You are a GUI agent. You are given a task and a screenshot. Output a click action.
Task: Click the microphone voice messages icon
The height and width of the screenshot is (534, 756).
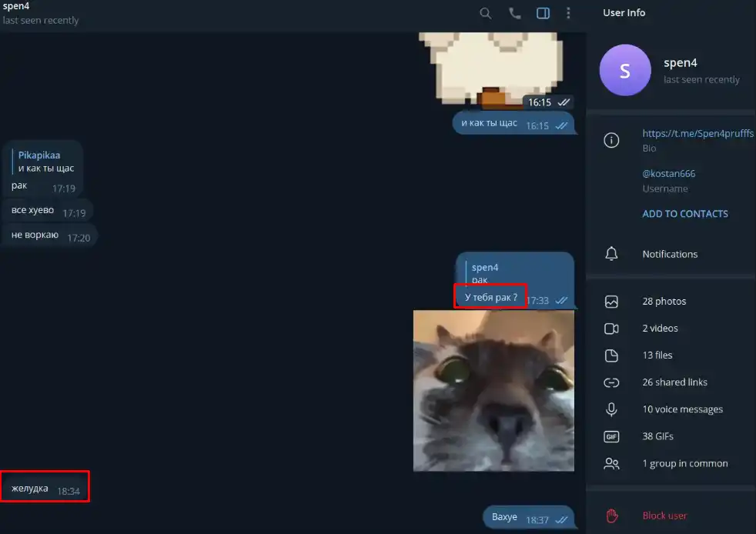[x=611, y=409]
